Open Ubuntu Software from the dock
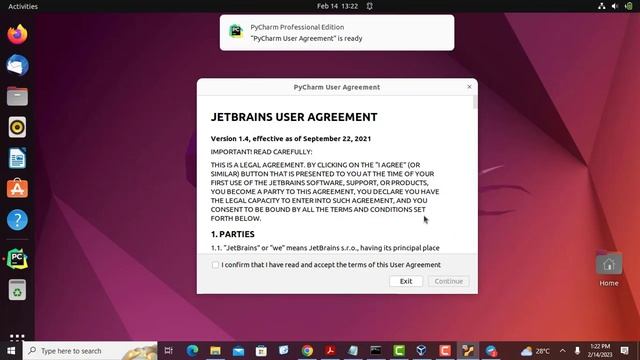Image resolution: width=640 pixels, height=360 pixels. [x=17, y=189]
